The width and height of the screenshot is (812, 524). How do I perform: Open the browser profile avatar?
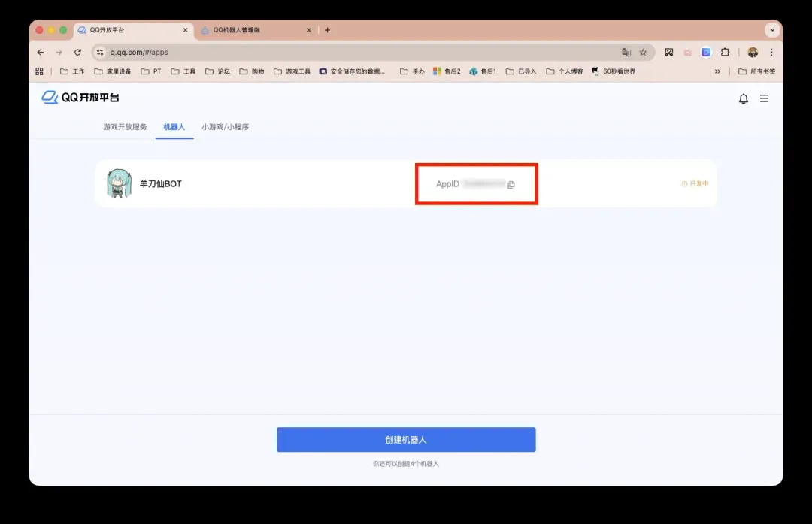pos(753,53)
